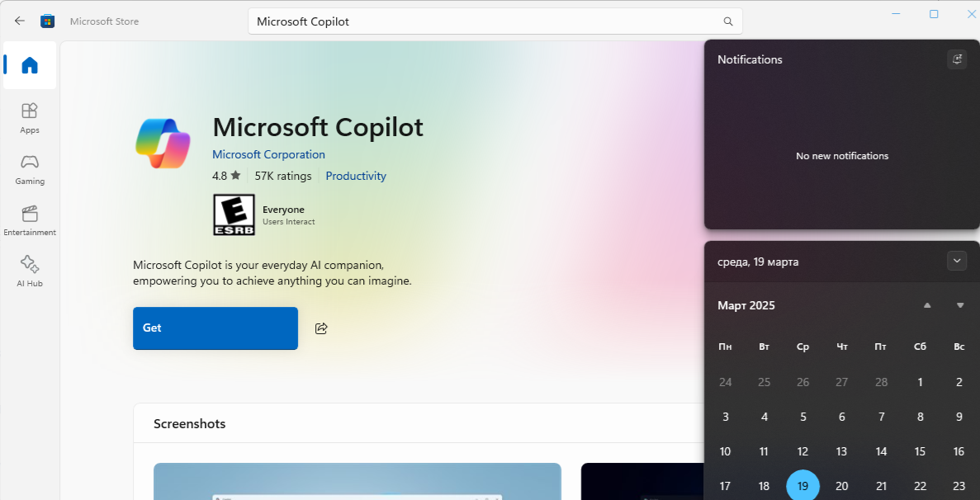
Task: Click the Users Interact rating descriptor
Action: 289,222
